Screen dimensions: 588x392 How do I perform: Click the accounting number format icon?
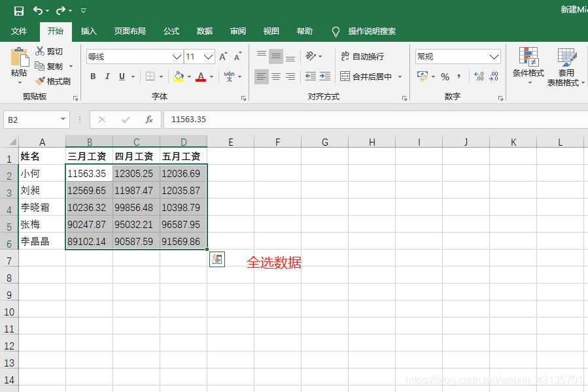[423, 76]
